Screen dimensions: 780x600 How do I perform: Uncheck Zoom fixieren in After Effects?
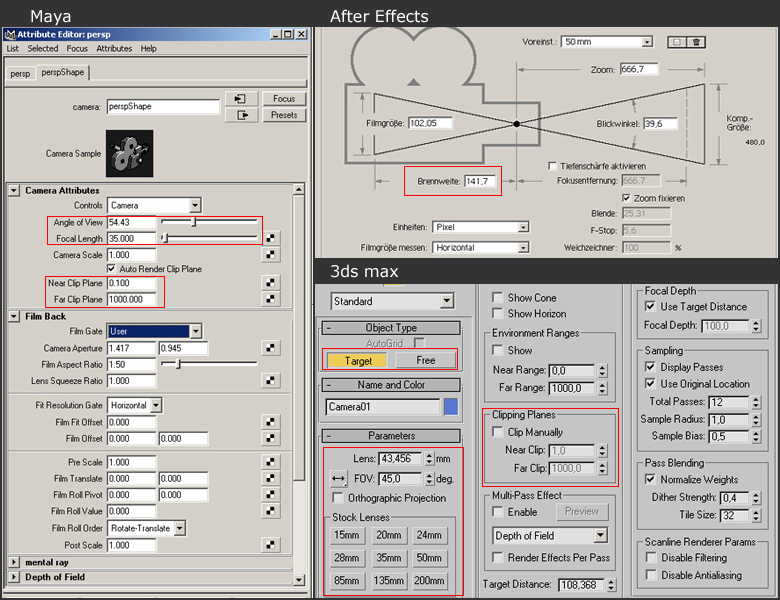[x=626, y=198]
